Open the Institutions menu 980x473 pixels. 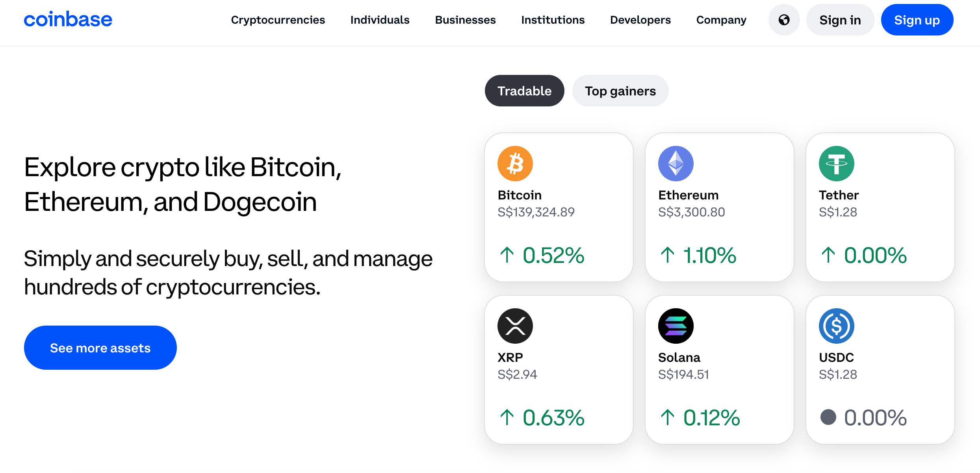pyautogui.click(x=553, y=20)
